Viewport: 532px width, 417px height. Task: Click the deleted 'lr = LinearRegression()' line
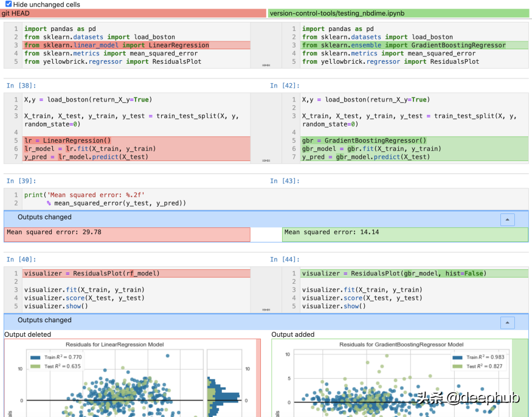point(136,140)
